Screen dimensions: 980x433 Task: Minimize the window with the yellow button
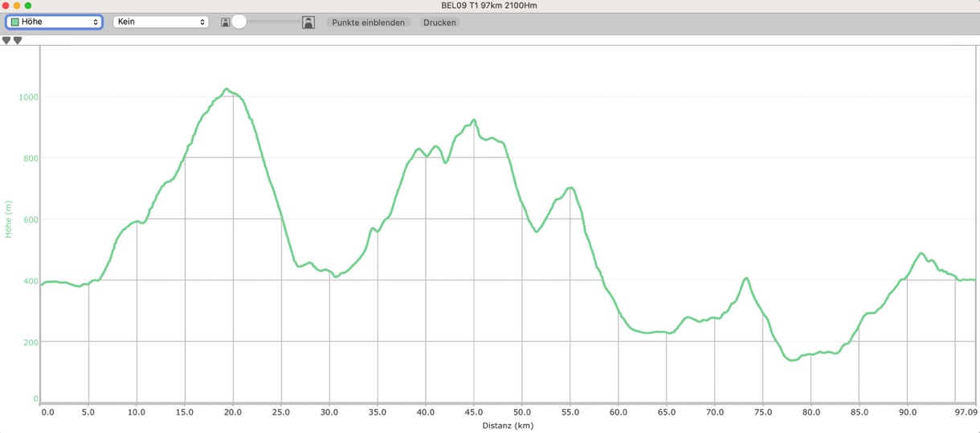point(16,6)
